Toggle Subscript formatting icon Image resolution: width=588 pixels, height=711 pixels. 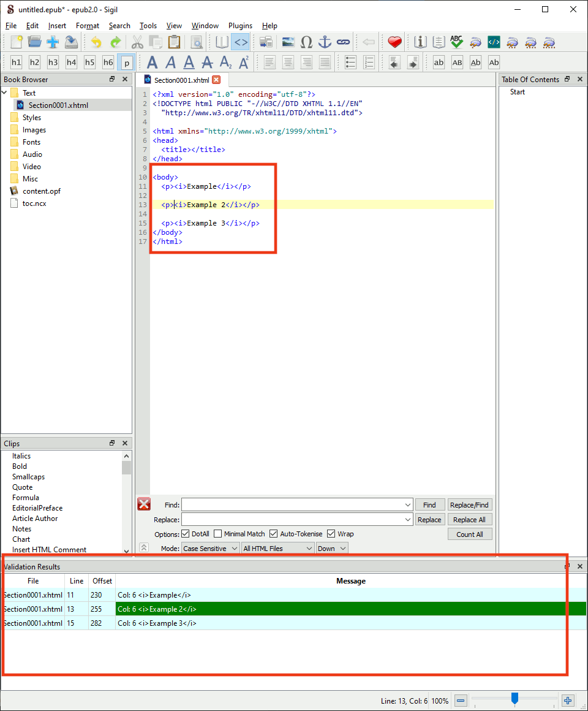225,62
